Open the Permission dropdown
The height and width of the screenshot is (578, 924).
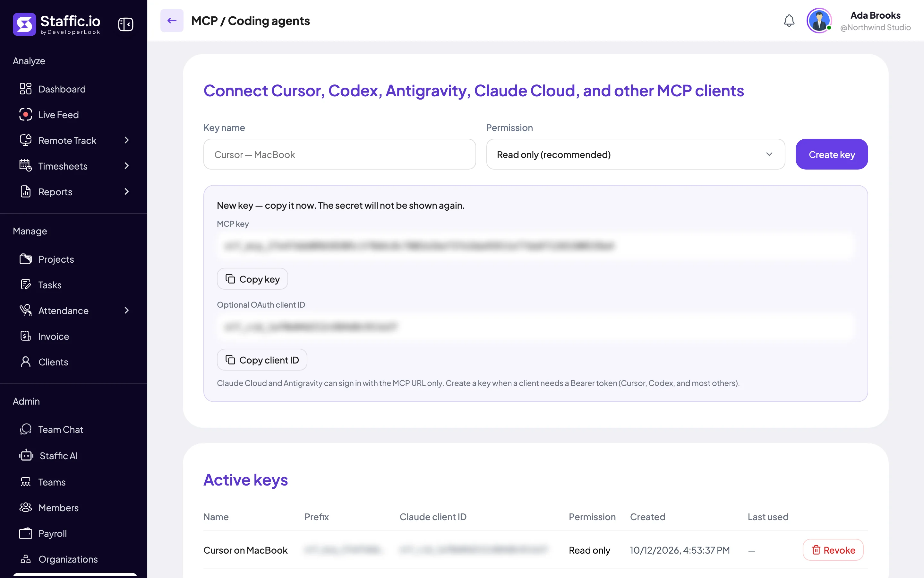[635, 154]
